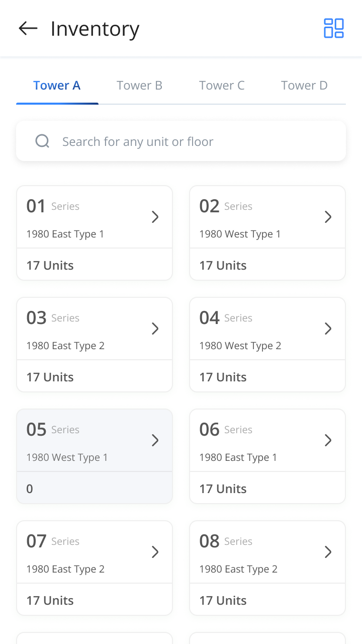Tap chevron on series 04 card
The image size is (362, 644).
pos(328,329)
